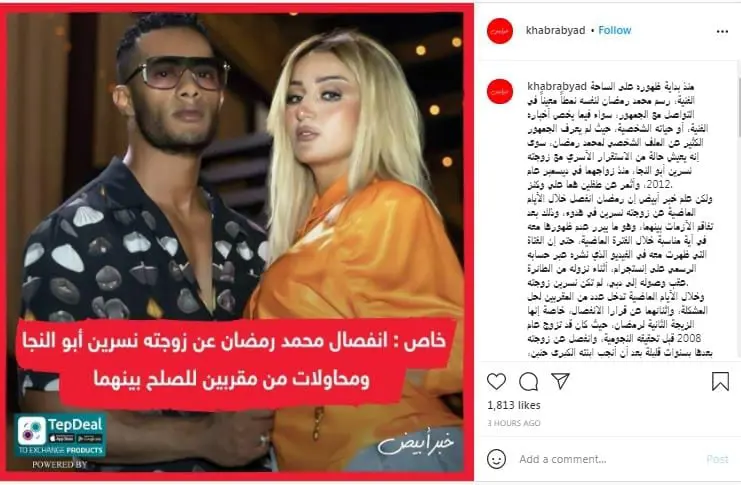Viewport: 741px width, 485px height.
Task: Open the three-dot more options menu
Action: 722,32
